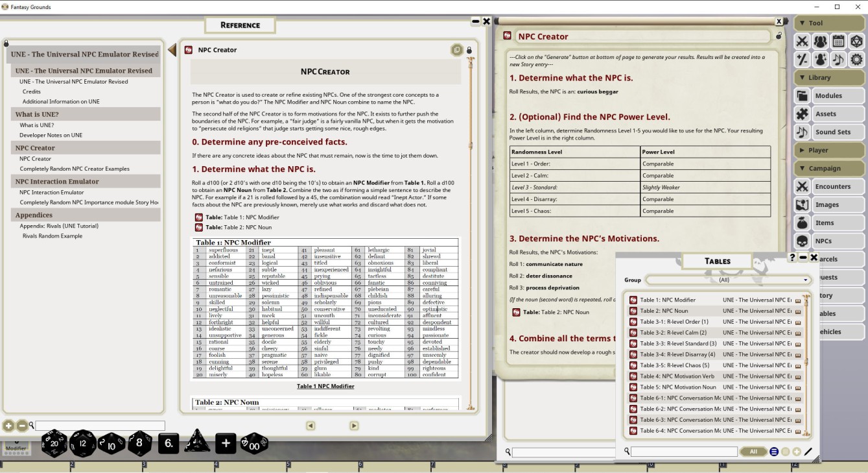Click the help question mark in Tables window
Image resolution: width=868 pixels, height=473 pixels.
(792, 258)
